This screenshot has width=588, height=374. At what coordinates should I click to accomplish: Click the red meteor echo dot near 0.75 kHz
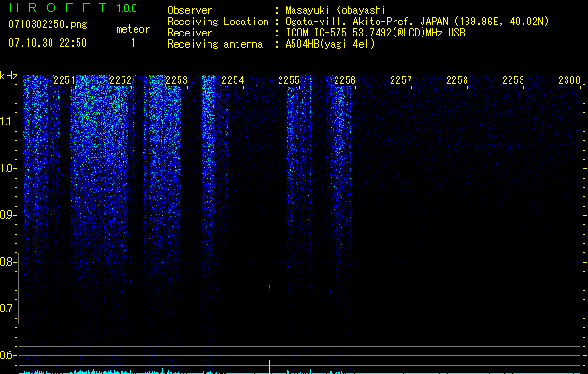click(269, 287)
